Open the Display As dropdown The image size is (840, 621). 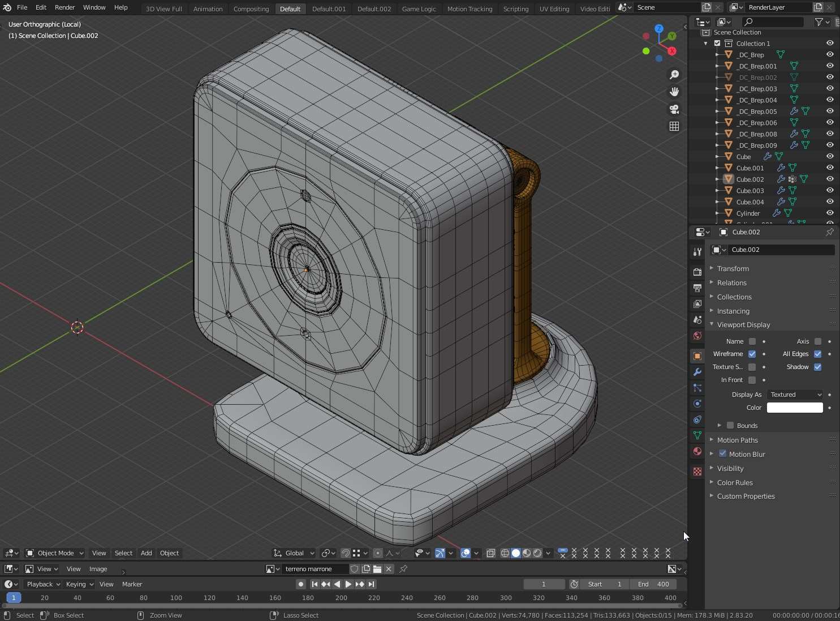pos(795,395)
